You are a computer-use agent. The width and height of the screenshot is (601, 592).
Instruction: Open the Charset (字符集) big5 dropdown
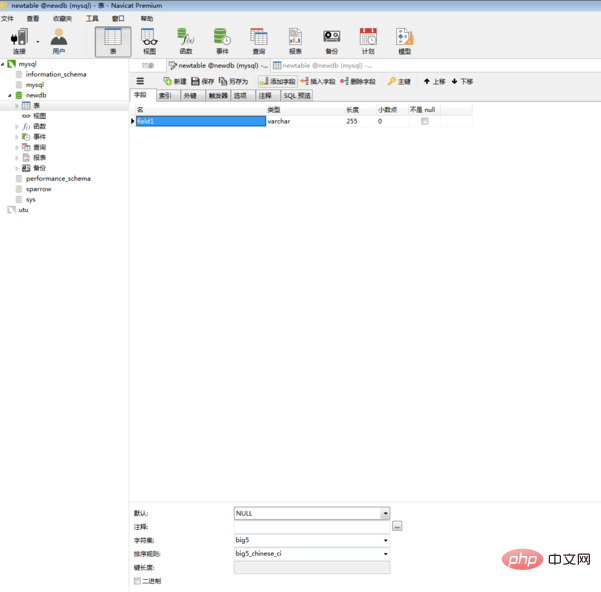386,540
